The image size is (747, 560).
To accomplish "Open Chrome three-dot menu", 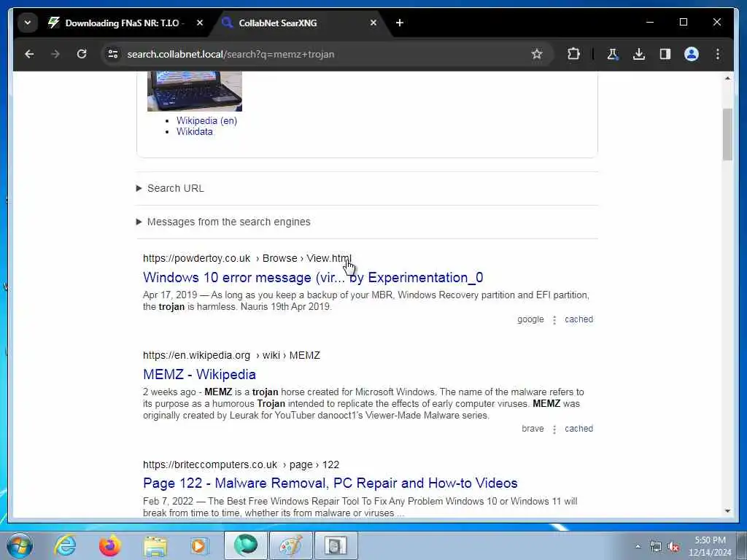I will pos(718,54).
